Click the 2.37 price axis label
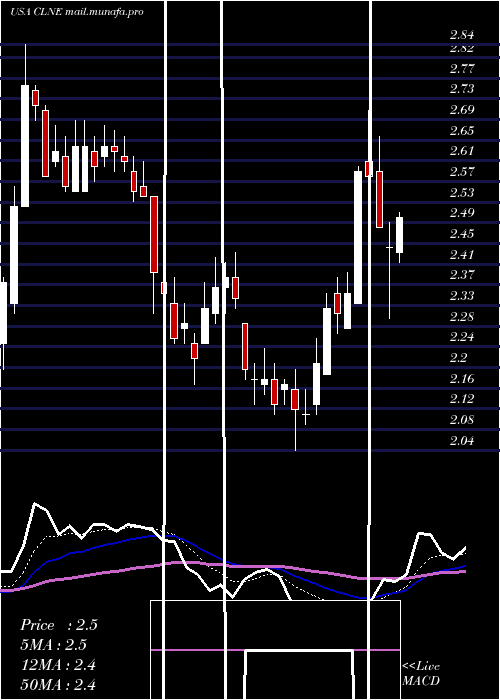Viewport: 500px width, 700px height. 462,275
